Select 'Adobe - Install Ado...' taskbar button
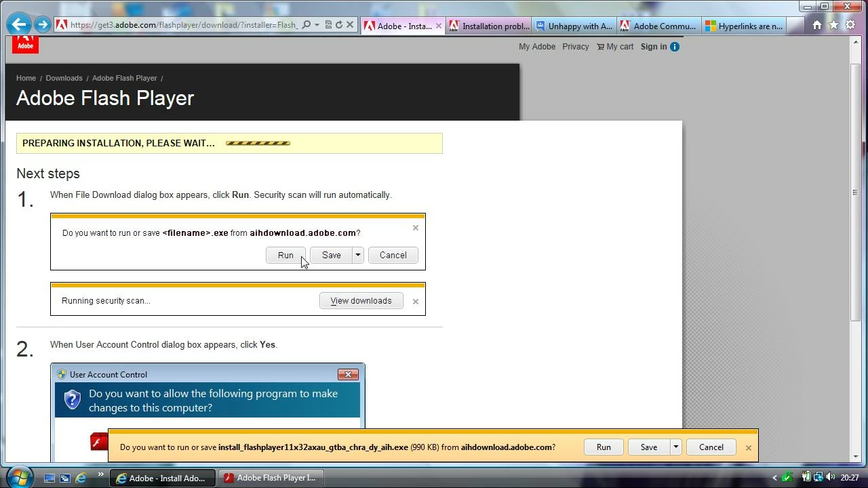 [x=163, y=479]
